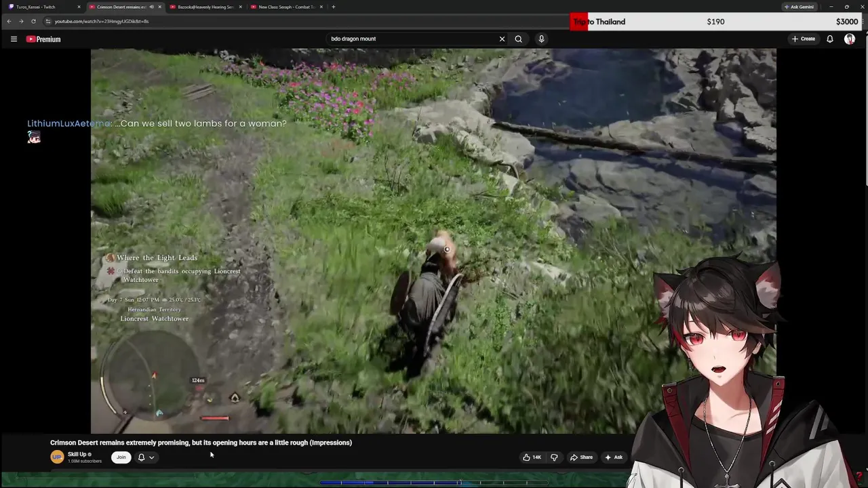Focus the search box containing 'bdo dragon mount'

(414, 39)
